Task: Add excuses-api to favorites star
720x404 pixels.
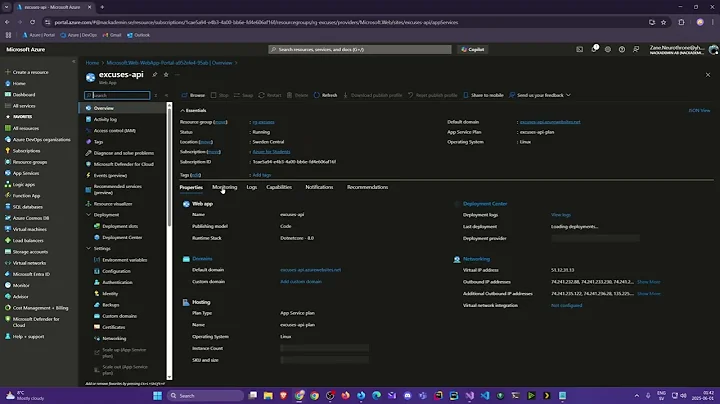Action: [x=166, y=74]
